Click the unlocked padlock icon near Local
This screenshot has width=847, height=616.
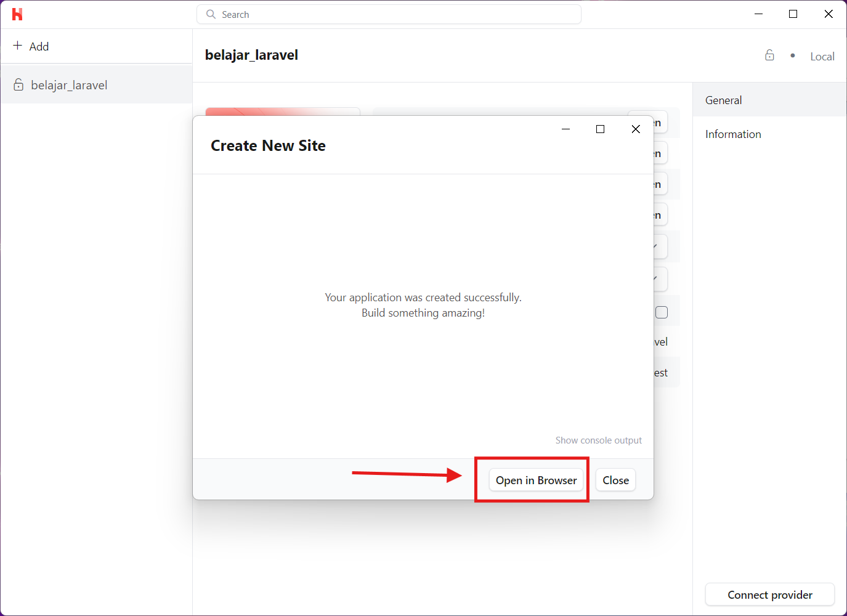point(769,55)
